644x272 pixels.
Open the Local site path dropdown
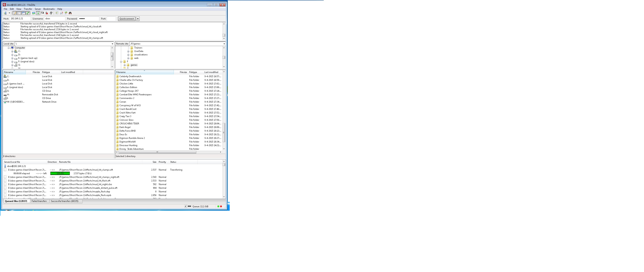coord(112,44)
